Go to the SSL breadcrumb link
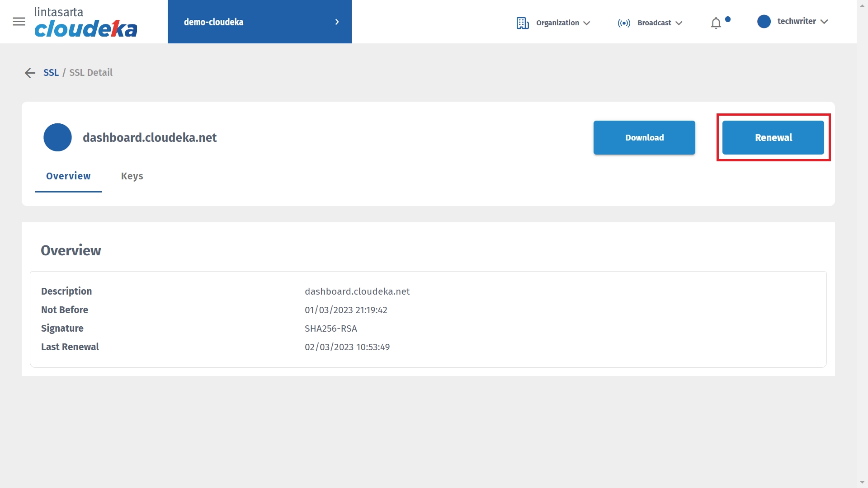The width and height of the screenshot is (868, 488). pyautogui.click(x=51, y=73)
